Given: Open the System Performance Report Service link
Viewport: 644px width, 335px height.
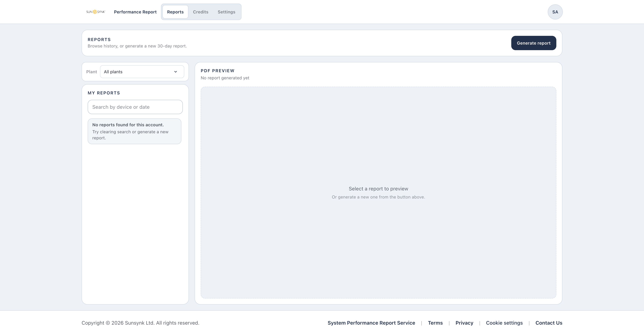Looking at the screenshot, I should (371, 323).
